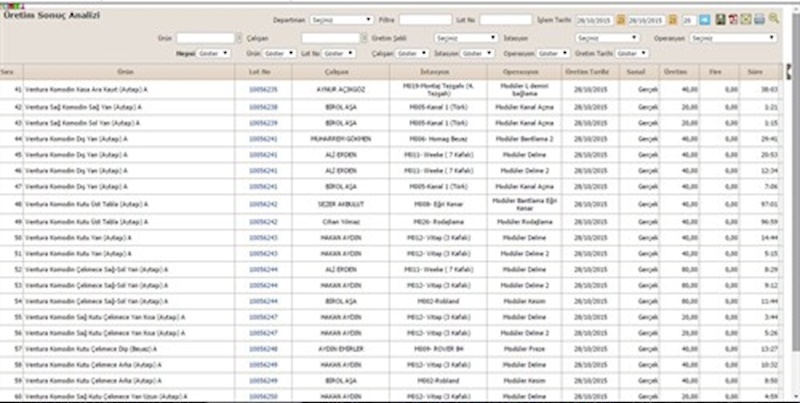Select cell 'MUHARREM GÖKMEN' in row 44
This screenshot has height=403, width=800.
click(x=340, y=139)
